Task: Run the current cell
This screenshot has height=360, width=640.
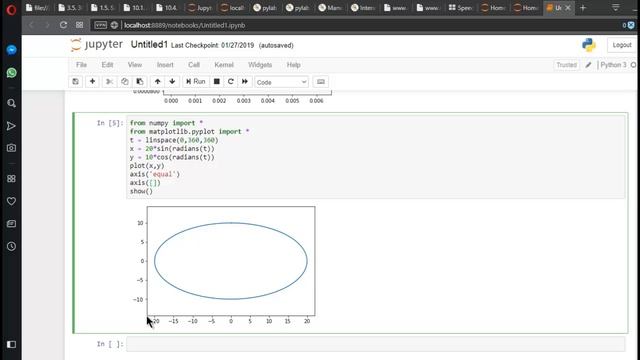Action: (196, 82)
